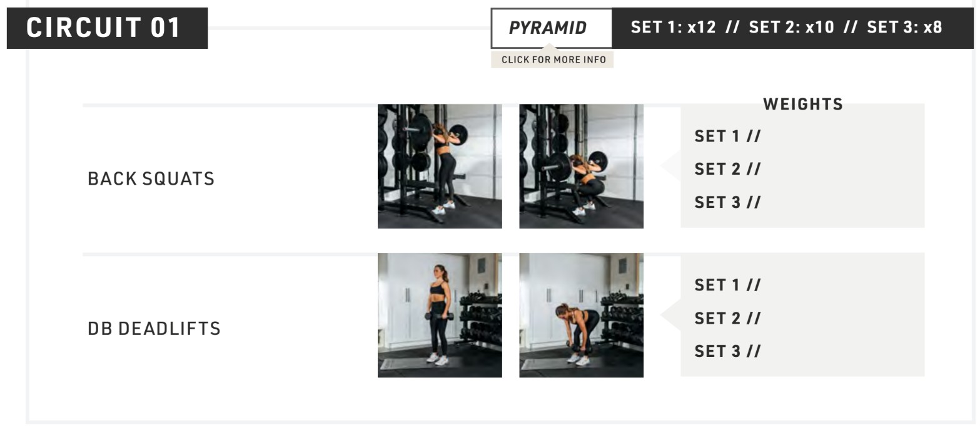The height and width of the screenshot is (432, 980).
Task: Click the SET 3: x8 rep label
Action: [x=904, y=28]
